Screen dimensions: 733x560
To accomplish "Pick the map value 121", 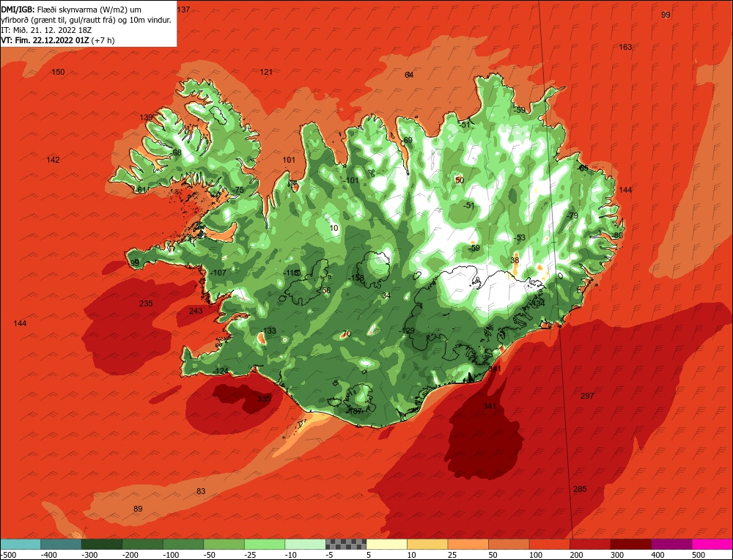I will [x=266, y=72].
